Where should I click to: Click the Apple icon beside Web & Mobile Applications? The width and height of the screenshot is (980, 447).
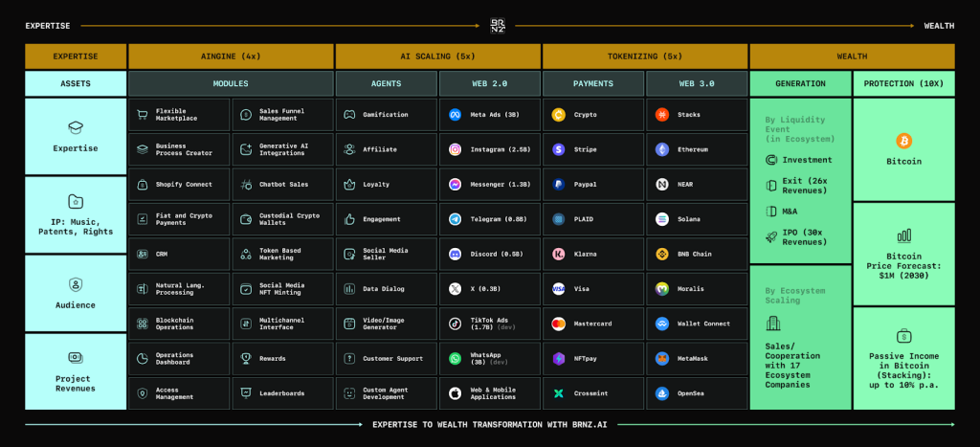(x=455, y=393)
